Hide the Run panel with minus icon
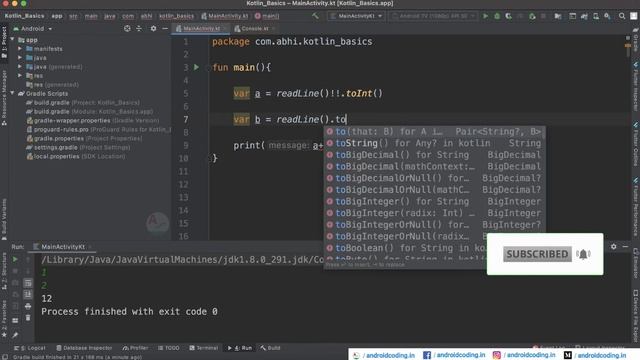This screenshot has width=640, height=360. (625, 247)
